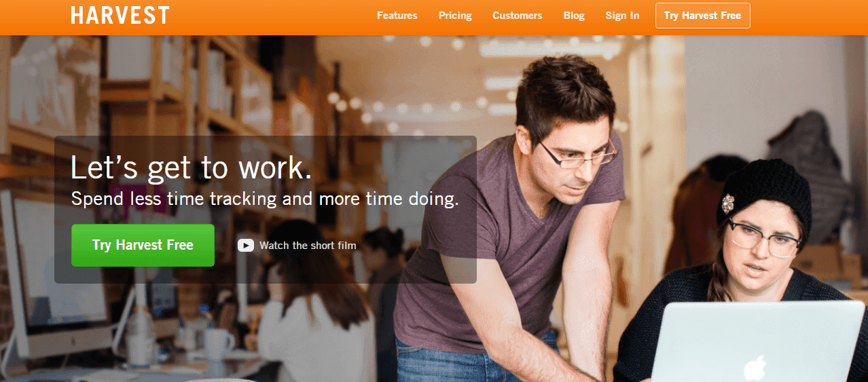Click the Harvest logo in the header
The height and width of the screenshot is (382, 868).
120,15
